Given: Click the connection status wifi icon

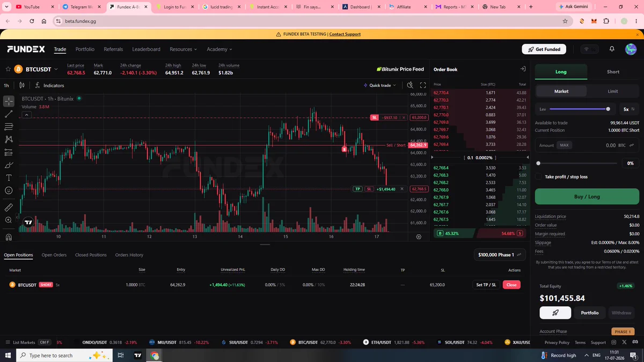Looking at the screenshot, I should [587, 49].
